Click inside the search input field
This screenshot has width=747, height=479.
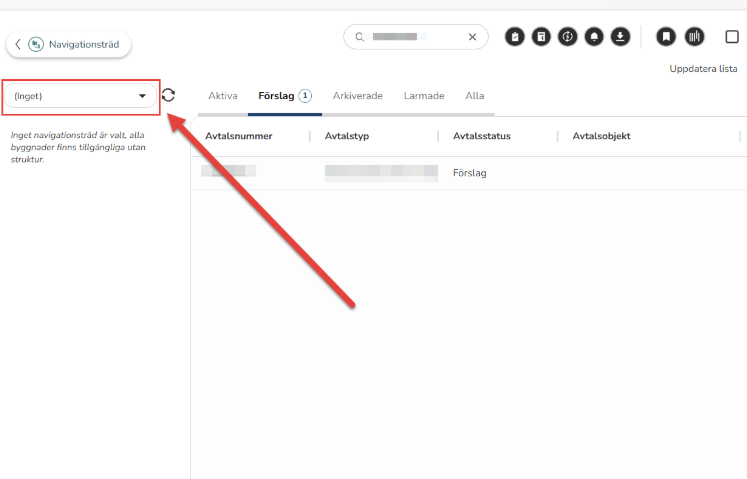click(x=415, y=37)
